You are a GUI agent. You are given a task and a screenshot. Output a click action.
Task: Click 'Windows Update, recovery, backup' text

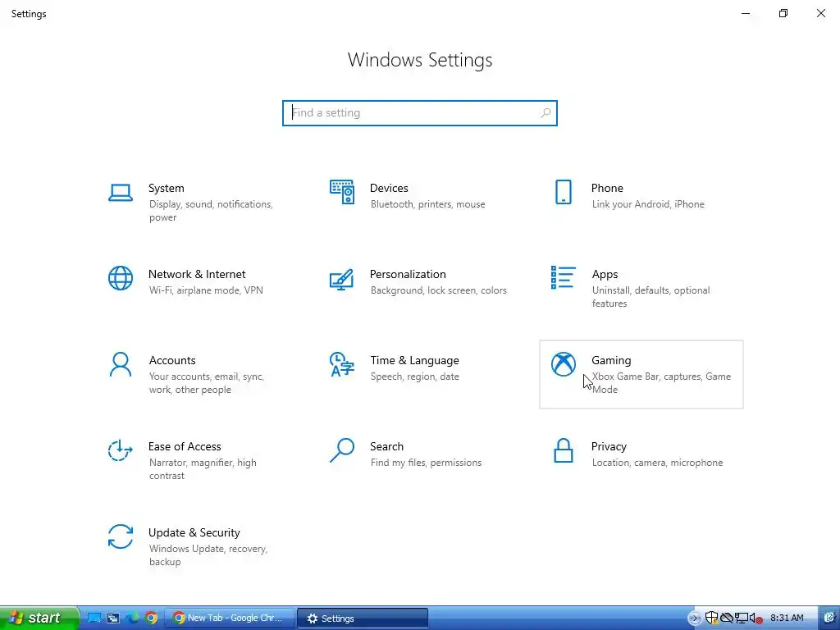click(x=208, y=555)
